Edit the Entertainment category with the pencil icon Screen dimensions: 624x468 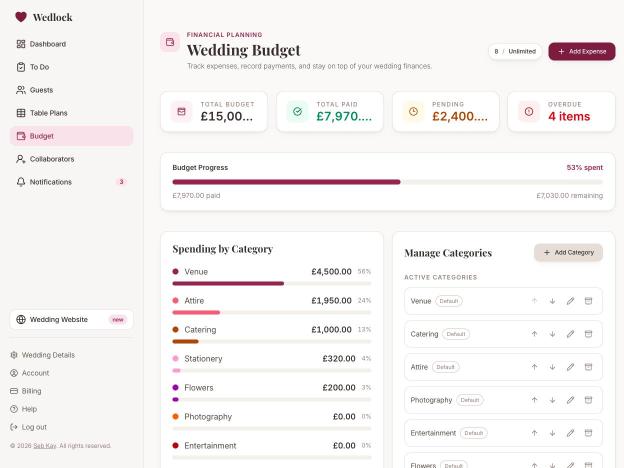tap(570, 433)
